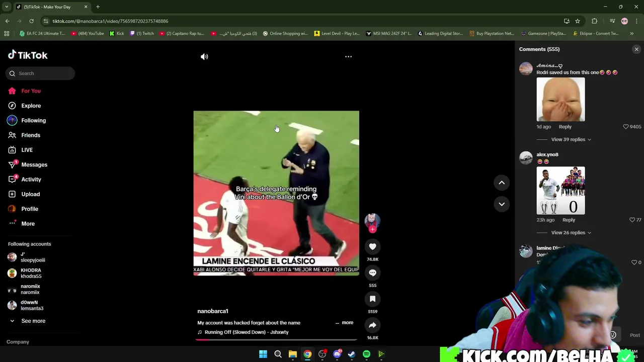Open the Chrome tab search dropdown

tap(7, 7)
